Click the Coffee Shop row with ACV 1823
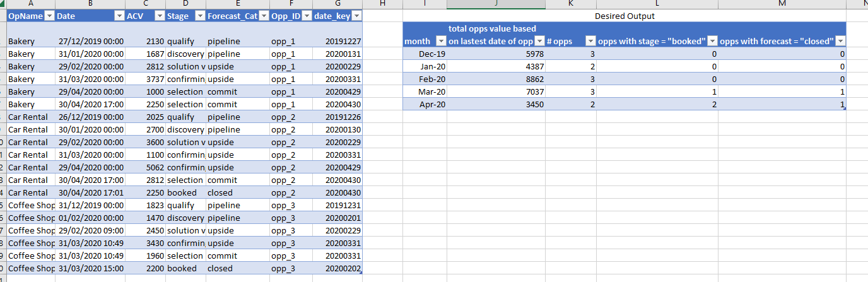Image resolution: width=868 pixels, height=282 pixels. coord(184,205)
